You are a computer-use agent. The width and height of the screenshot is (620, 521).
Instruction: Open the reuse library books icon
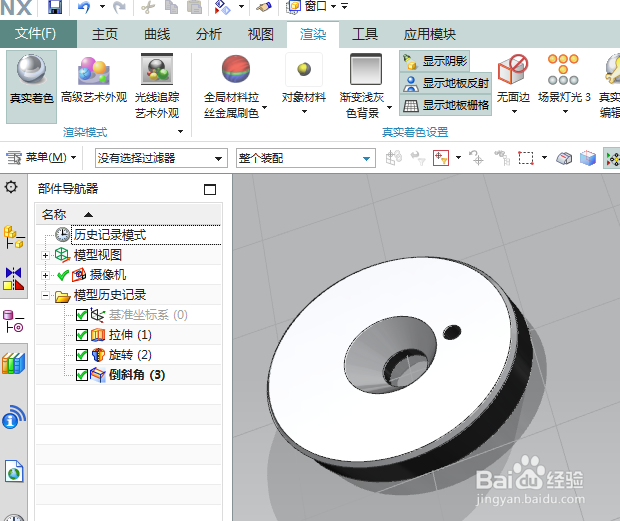click(x=14, y=363)
